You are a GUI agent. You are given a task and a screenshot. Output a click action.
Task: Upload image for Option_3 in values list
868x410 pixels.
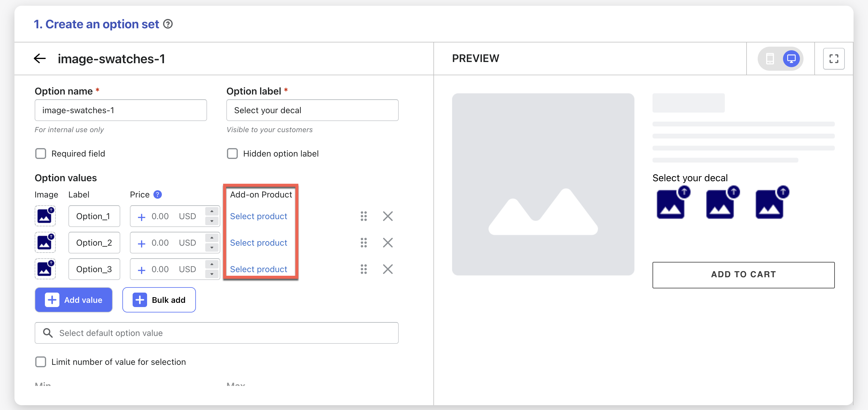coord(45,269)
